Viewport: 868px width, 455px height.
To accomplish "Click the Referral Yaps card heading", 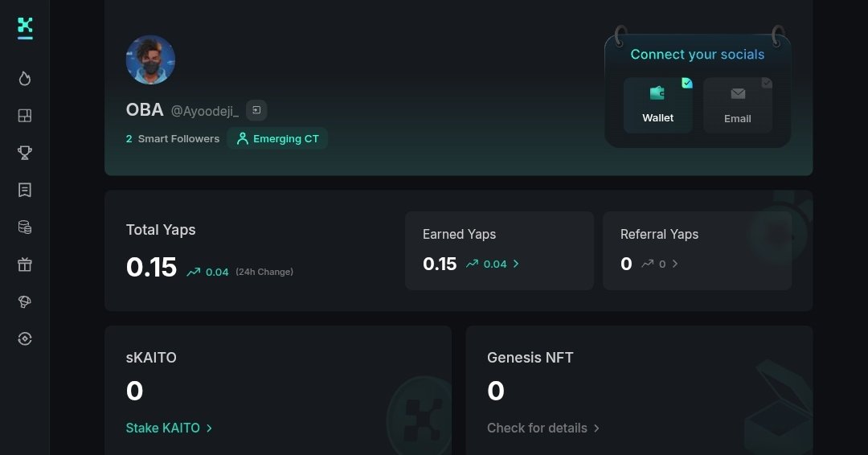I will 659,234.
